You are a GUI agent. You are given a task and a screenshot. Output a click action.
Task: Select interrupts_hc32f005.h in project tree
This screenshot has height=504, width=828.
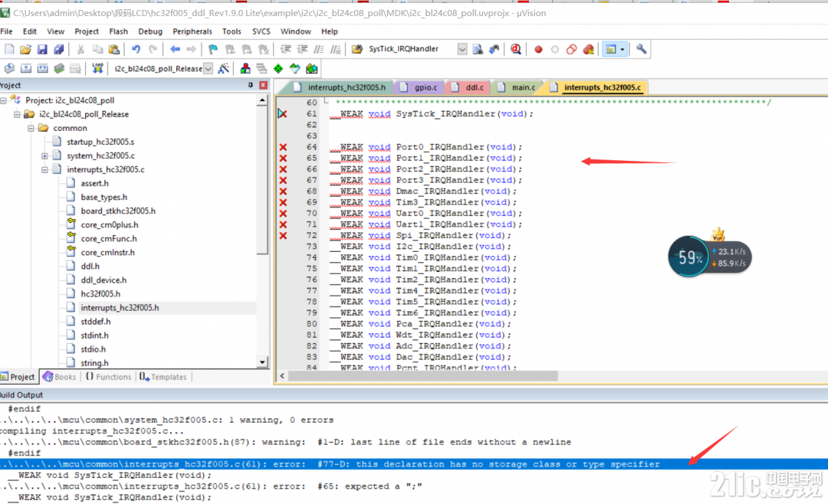point(120,308)
